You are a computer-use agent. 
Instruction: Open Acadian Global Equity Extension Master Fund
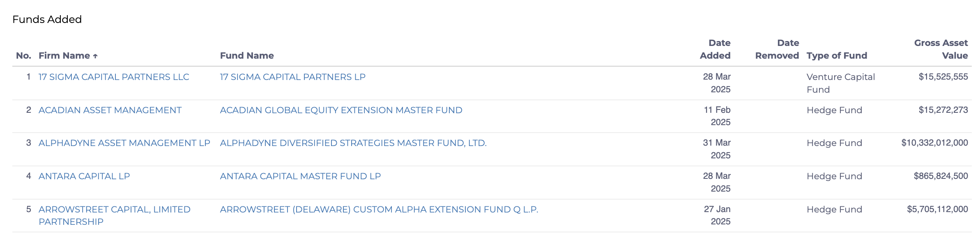coord(341,110)
